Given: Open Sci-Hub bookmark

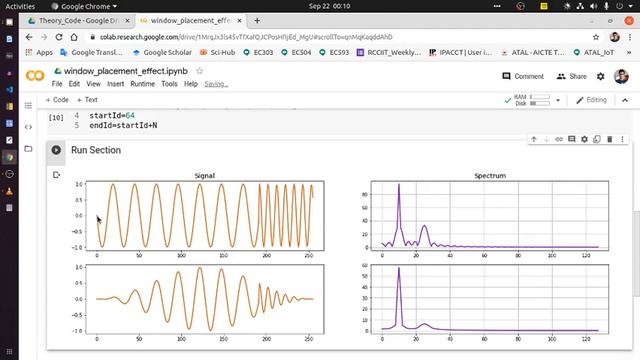Looking at the screenshot, I should [x=218, y=52].
